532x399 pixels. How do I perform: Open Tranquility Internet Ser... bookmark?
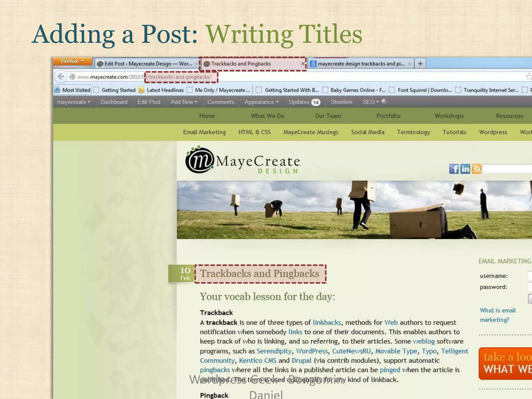pos(487,90)
